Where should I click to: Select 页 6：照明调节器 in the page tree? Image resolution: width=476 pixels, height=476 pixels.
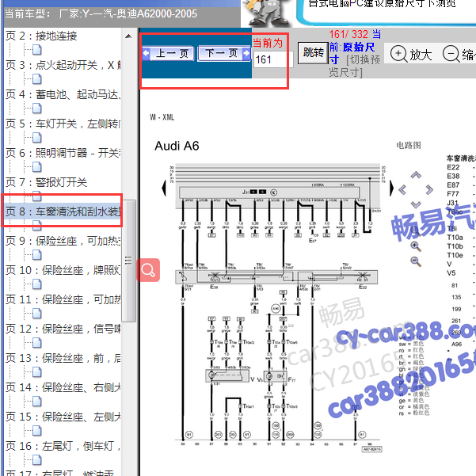(63, 153)
